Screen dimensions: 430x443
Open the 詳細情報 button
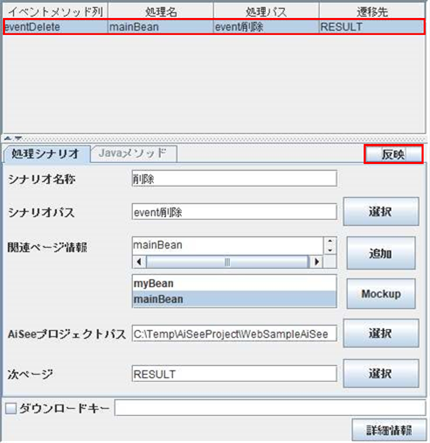click(x=389, y=430)
